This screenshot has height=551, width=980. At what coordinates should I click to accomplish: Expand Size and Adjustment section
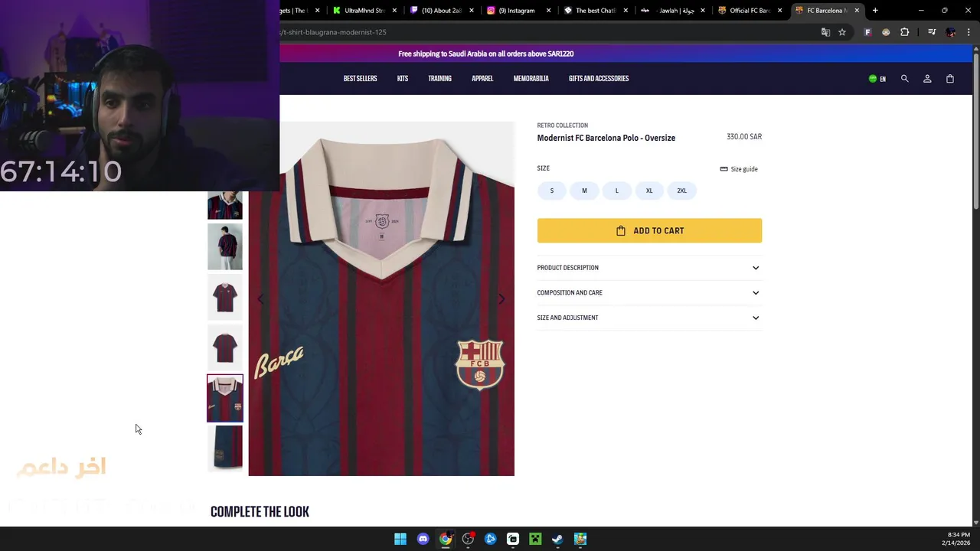pos(649,318)
